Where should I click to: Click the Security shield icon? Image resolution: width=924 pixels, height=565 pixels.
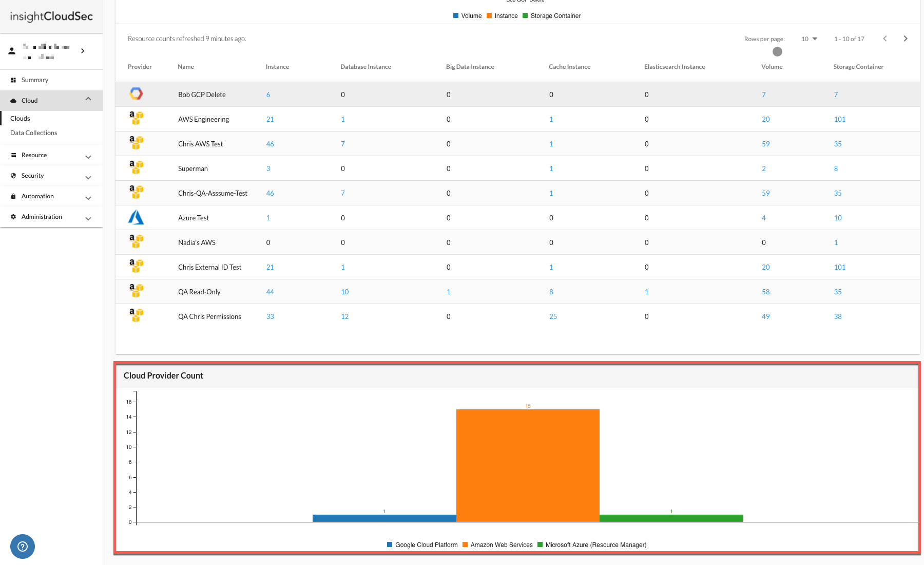click(13, 176)
